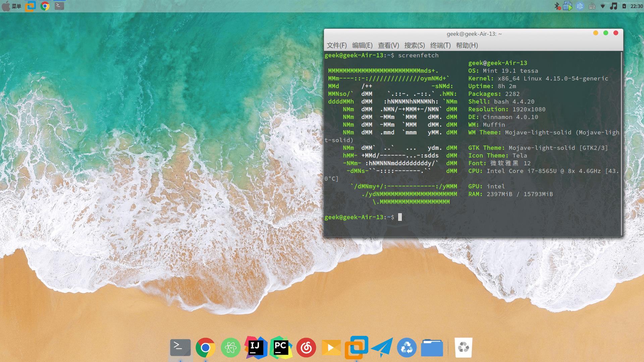Image resolution: width=644 pixels, height=362 pixels.
Task: Maximize the terminal with the green button
Action: coord(606,33)
